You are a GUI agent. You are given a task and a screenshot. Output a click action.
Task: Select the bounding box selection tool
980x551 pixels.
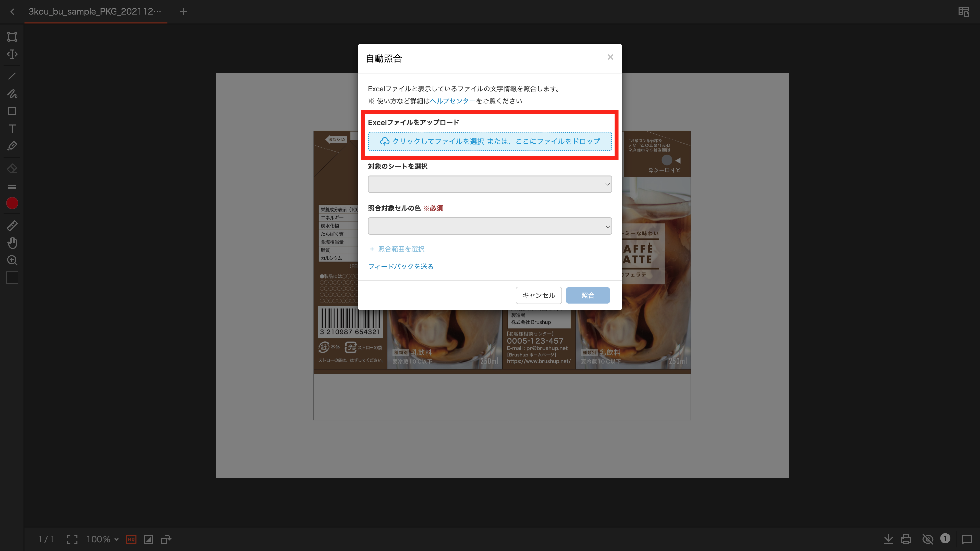tap(12, 36)
